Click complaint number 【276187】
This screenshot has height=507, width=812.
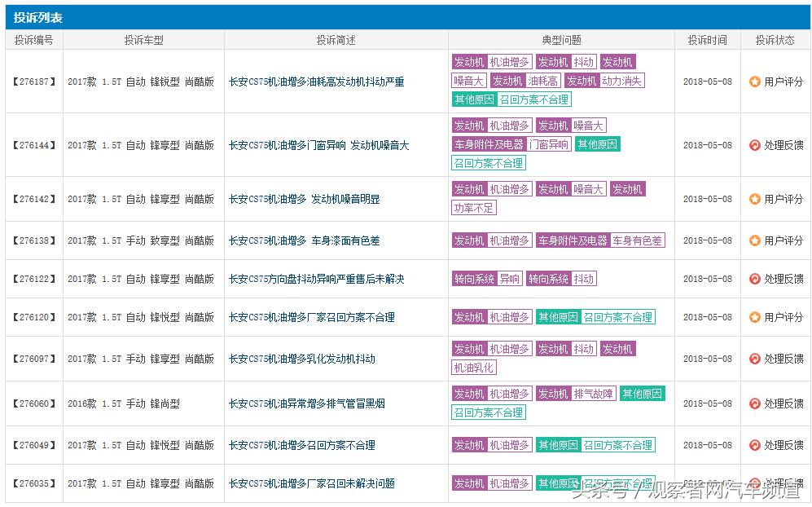pyautogui.click(x=34, y=82)
